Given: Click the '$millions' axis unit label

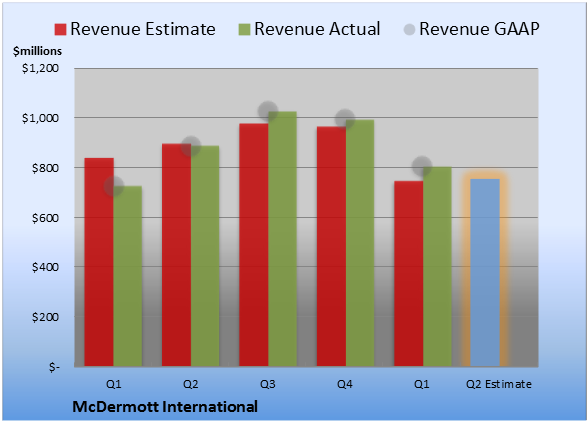Looking at the screenshot, I should [x=37, y=51].
